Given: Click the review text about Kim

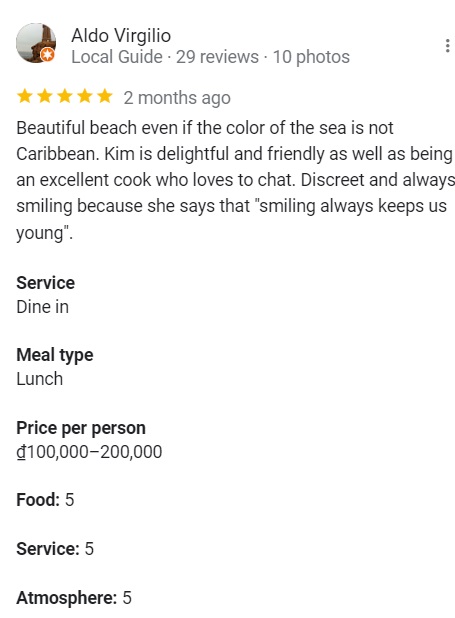Looking at the screenshot, I should (235, 180).
